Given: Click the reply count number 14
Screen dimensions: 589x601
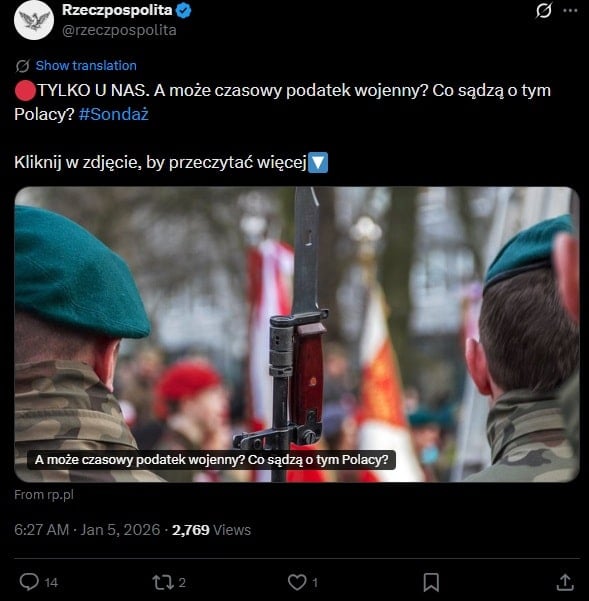Looking at the screenshot, I should [x=51, y=583].
